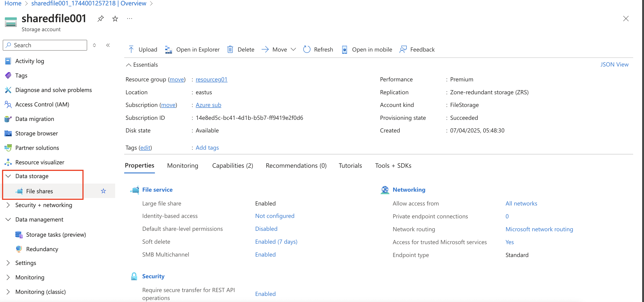Click move link beside Subscription

pyautogui.click(x=168, y=105)
